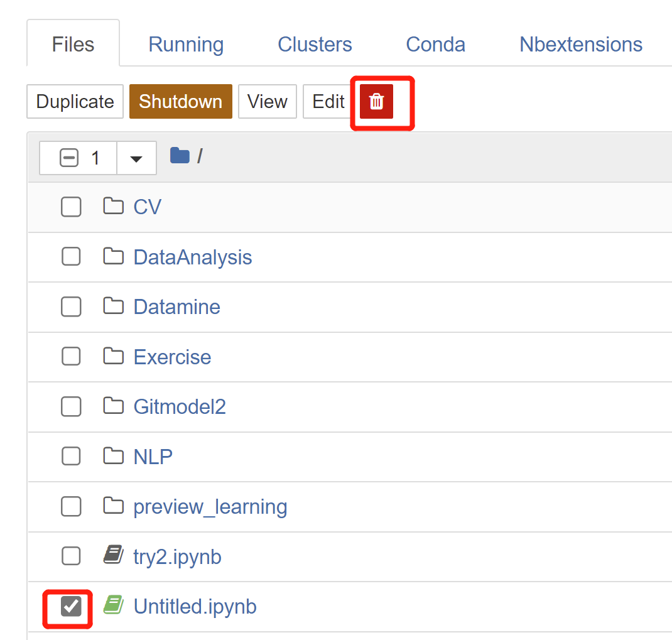The height and width of the screenshot is (640, 672).
Task: Open the Nbextensions tab
Action: pos(581,45)
